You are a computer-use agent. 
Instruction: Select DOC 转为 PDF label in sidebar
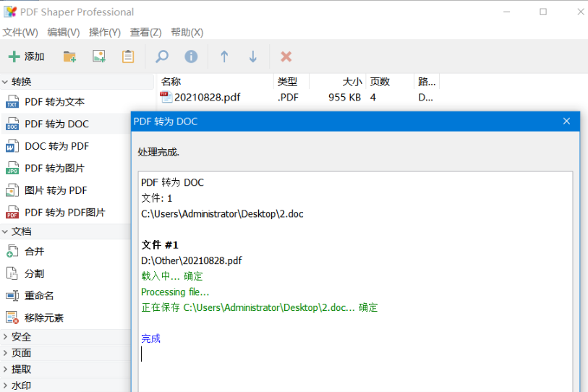coord(57,146)
